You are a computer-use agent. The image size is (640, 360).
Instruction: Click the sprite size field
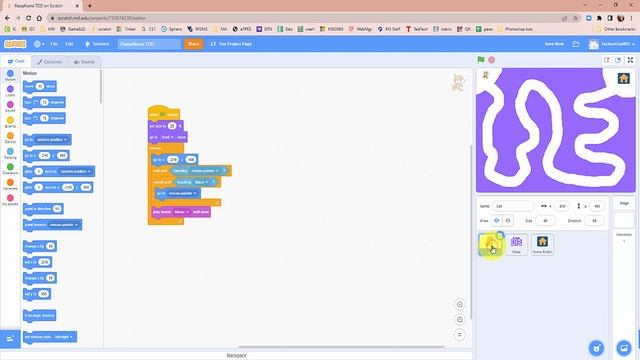[545, 220]
